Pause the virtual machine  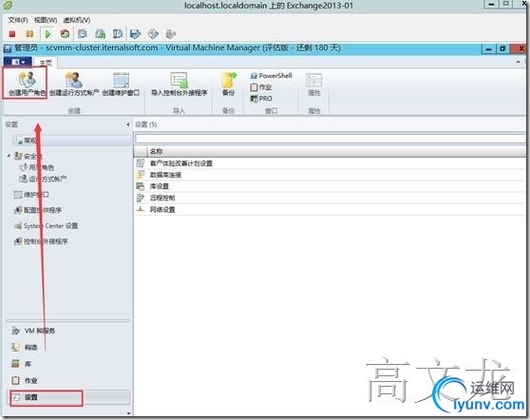tap(29, 34)
